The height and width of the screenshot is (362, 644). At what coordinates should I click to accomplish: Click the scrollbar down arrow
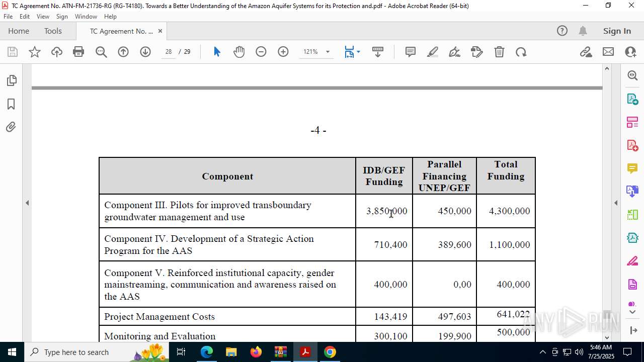607,337
